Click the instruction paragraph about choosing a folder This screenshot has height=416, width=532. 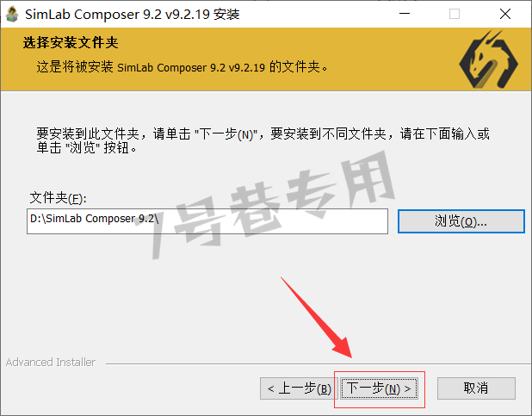(x=263, y=140)
